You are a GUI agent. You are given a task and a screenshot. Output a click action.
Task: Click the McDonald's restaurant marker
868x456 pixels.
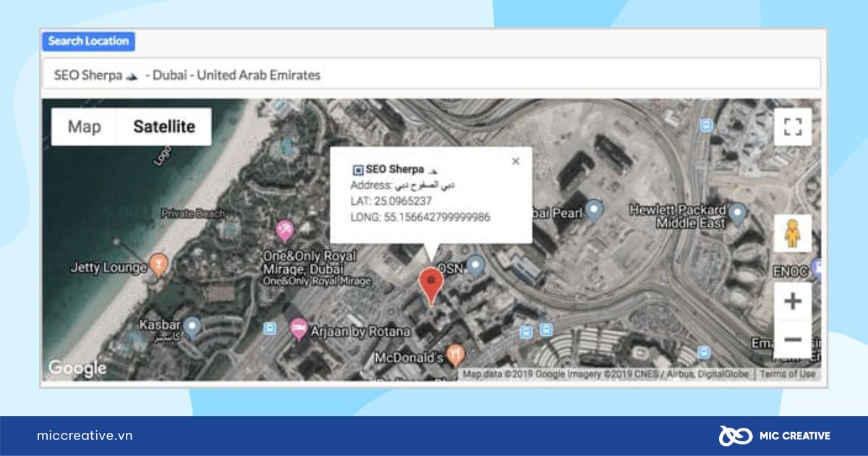(455, 354)
